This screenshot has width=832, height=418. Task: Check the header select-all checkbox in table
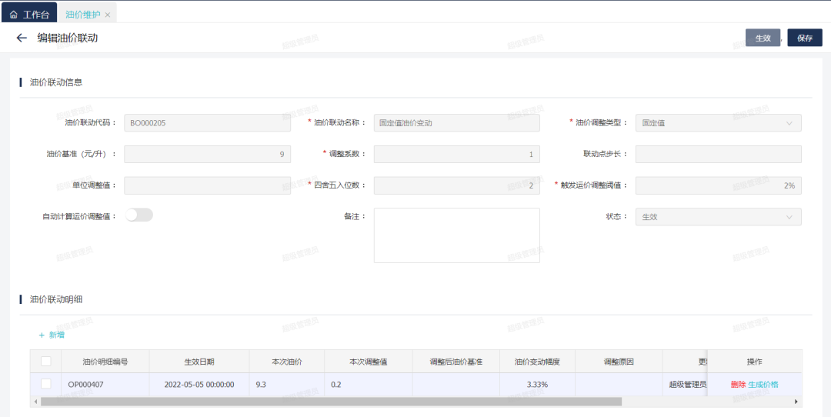coord(46,362)
